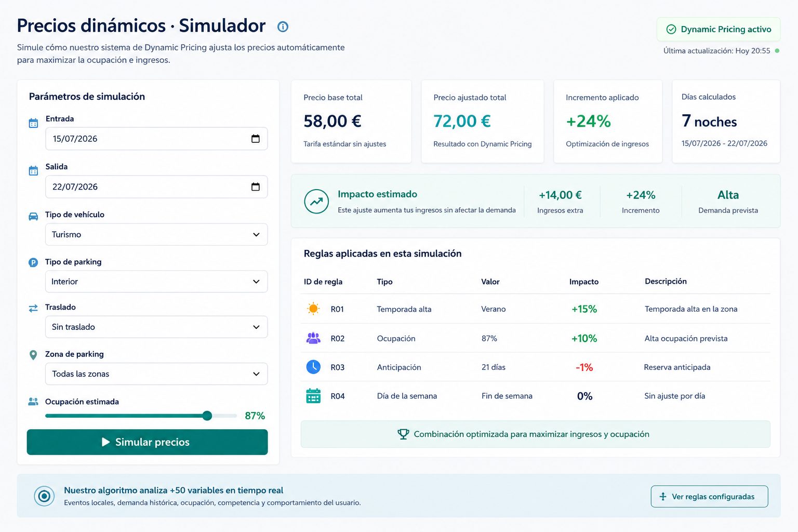The height and width of the screenshot is (532, 798).
Task: Click the Descripción column header
Action: click(666, 281)
